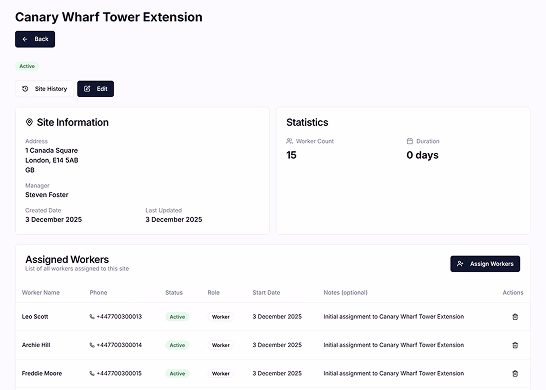Click Freddie Moore's Worker role badge

coord(221,373)
